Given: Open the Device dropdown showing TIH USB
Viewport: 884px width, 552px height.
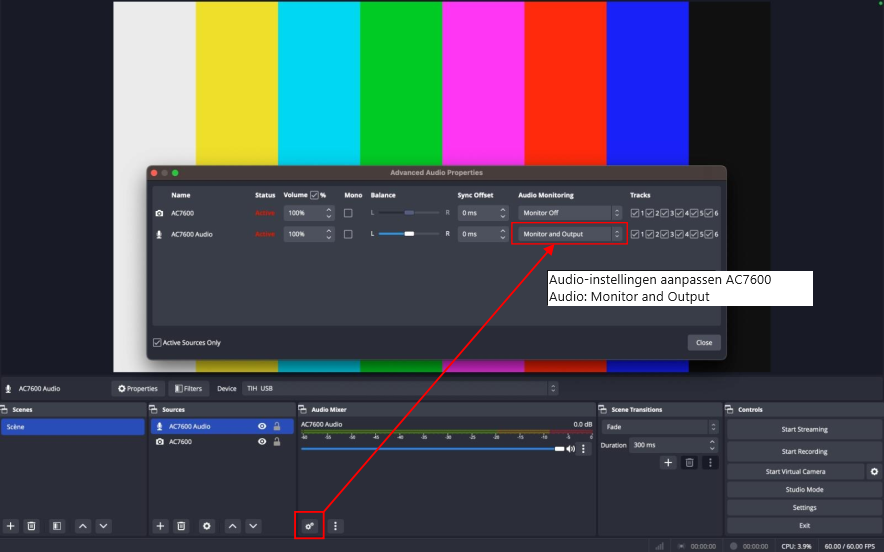Looking at the screenshot, I should [x=400, y=388].
